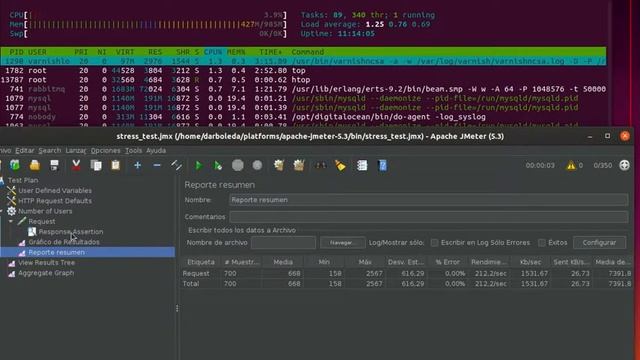Click the Navegar button
This screenshot has height=360, width=640.
tap(342, 242)
